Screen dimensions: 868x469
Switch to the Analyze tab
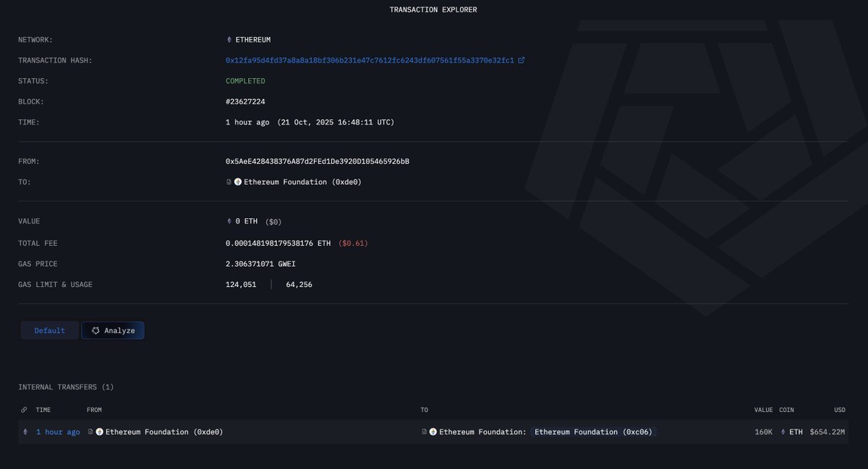[x=113, y=330]
